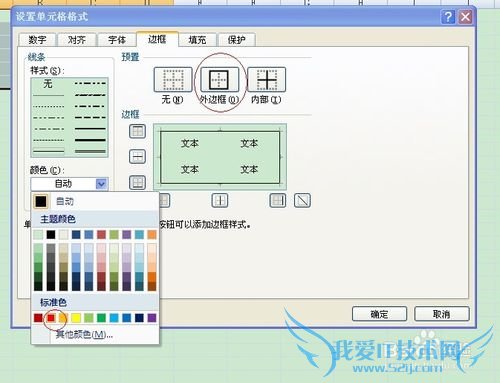Pick aqua in the theme colors row
This screenshot has height=383, width=500.
[x=139, y=235]
